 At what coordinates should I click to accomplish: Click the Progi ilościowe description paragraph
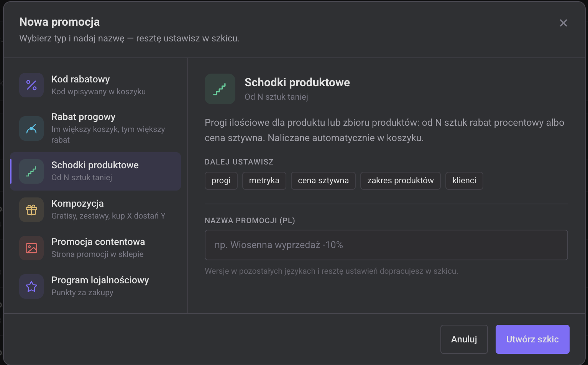coord(384,130)
